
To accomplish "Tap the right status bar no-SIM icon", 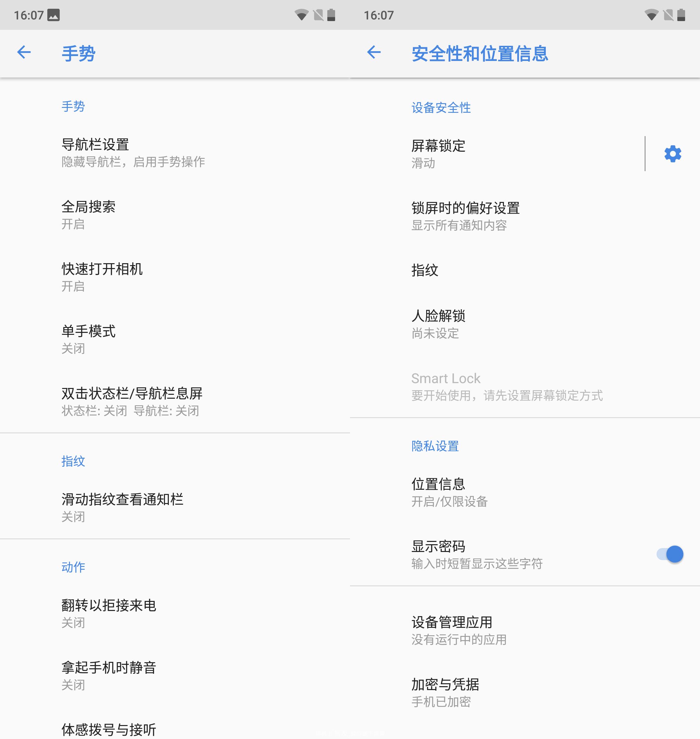I will [x=668, y=15].
